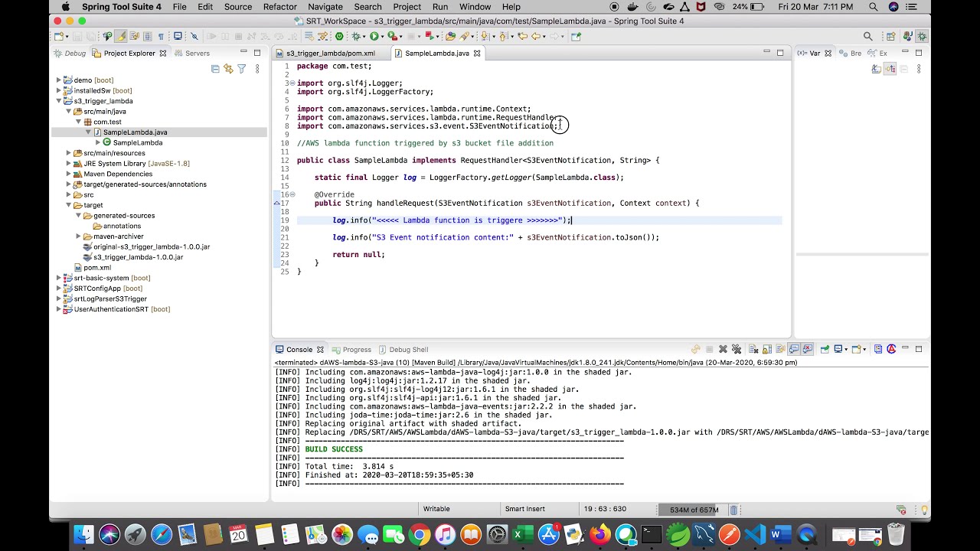Click the Project Explorer filter funnel icon

click(242, 69)
